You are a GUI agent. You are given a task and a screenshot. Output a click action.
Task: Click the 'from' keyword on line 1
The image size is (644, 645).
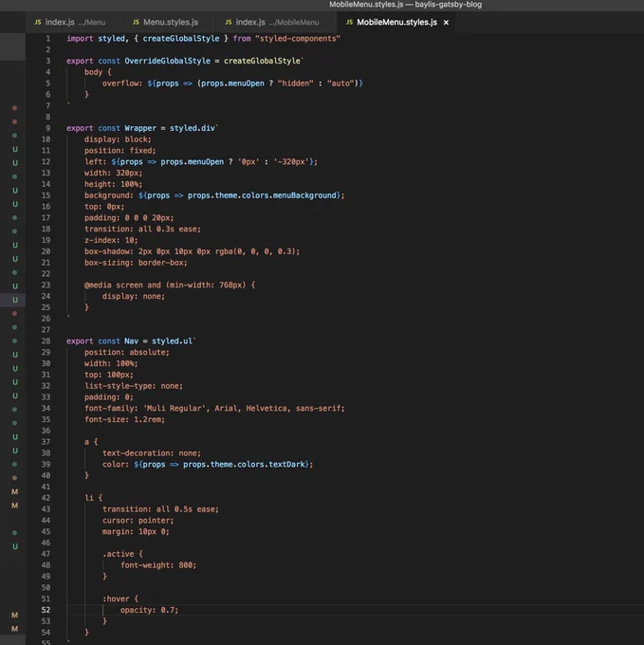coord(242,39)
